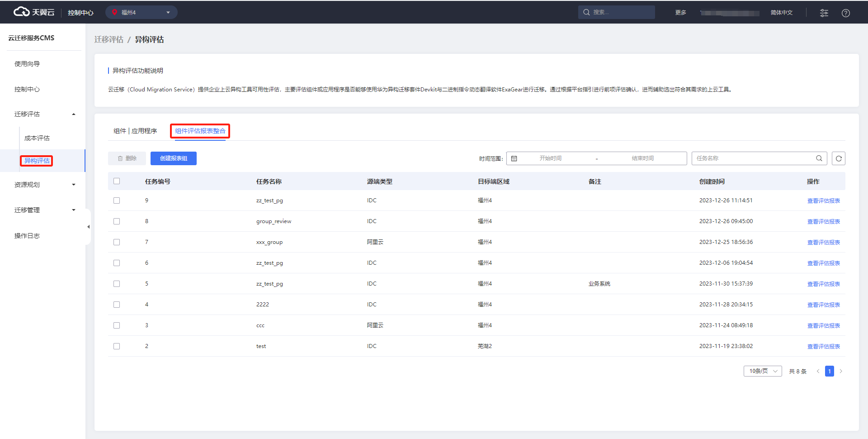
Task: View report for task 2222
Action: coord(824,305)
